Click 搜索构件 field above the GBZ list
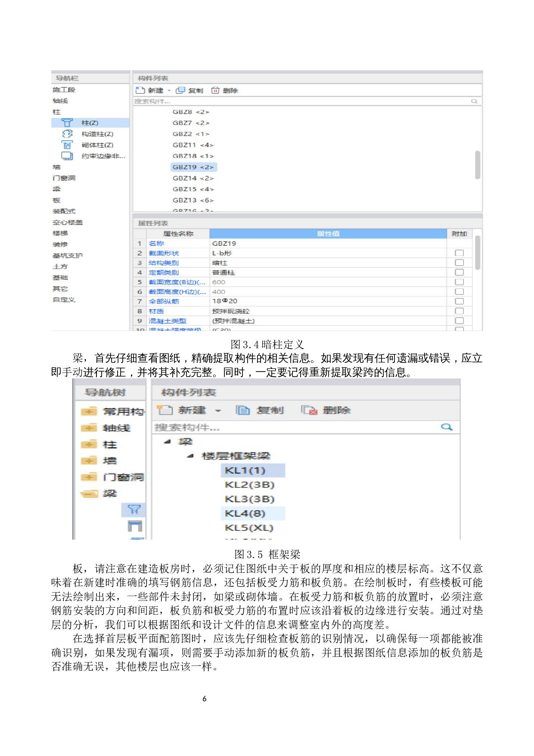This screenshot has width=534, height=756. (307, 101)
